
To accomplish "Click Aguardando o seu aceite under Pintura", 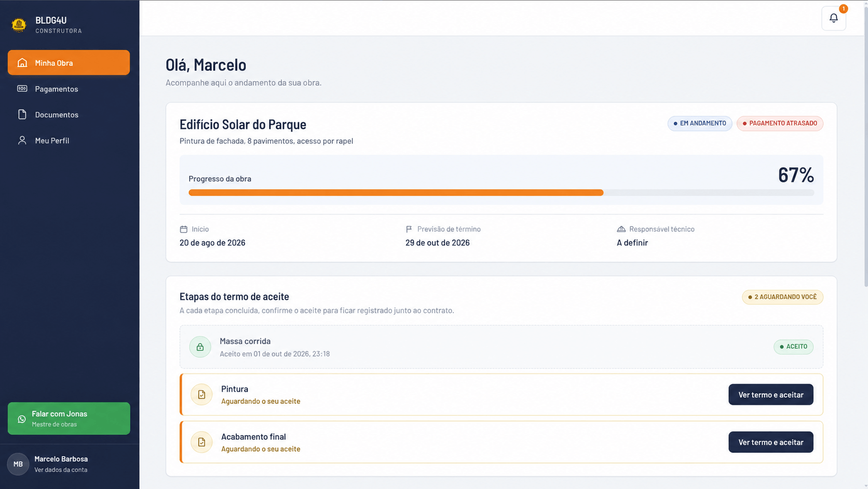I will (261, 401).
